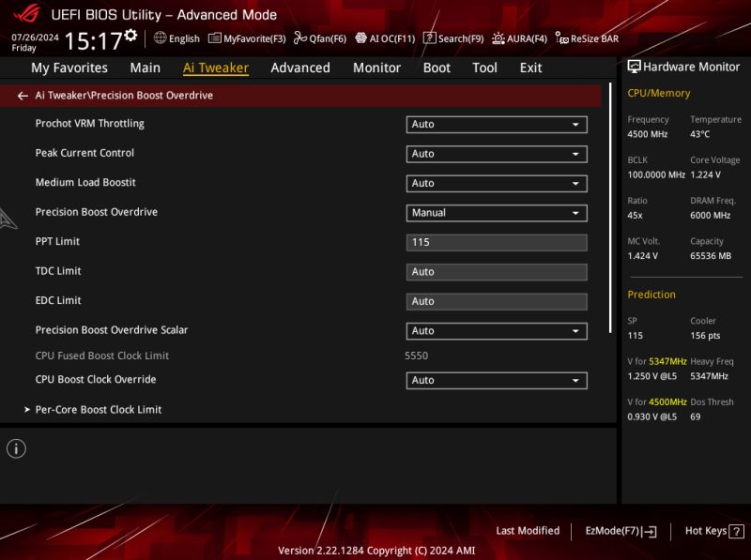
Task: Open Peak Current Control dropdown
Action: 497,154
